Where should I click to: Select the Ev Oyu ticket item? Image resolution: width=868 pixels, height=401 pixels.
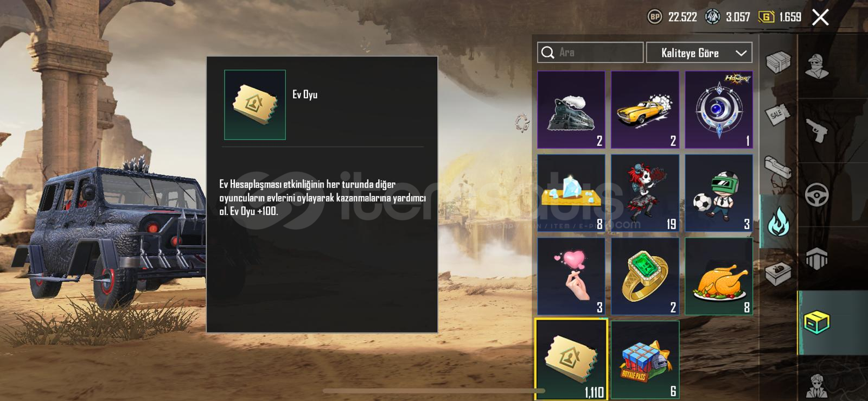pos(571,360)
